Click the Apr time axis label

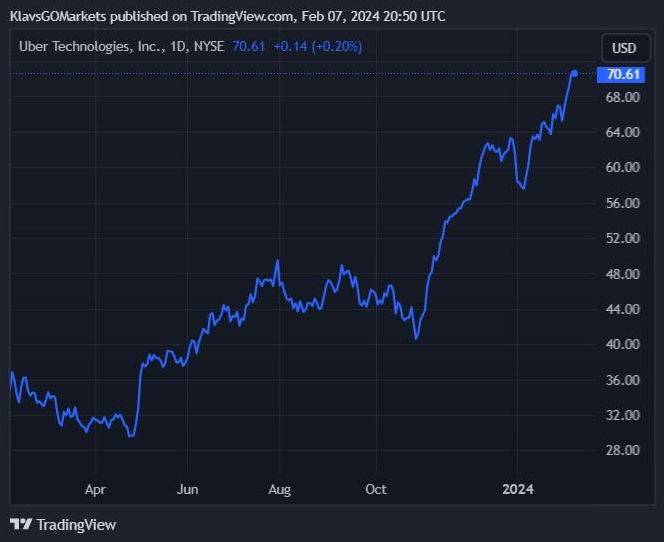coord(95,489)
